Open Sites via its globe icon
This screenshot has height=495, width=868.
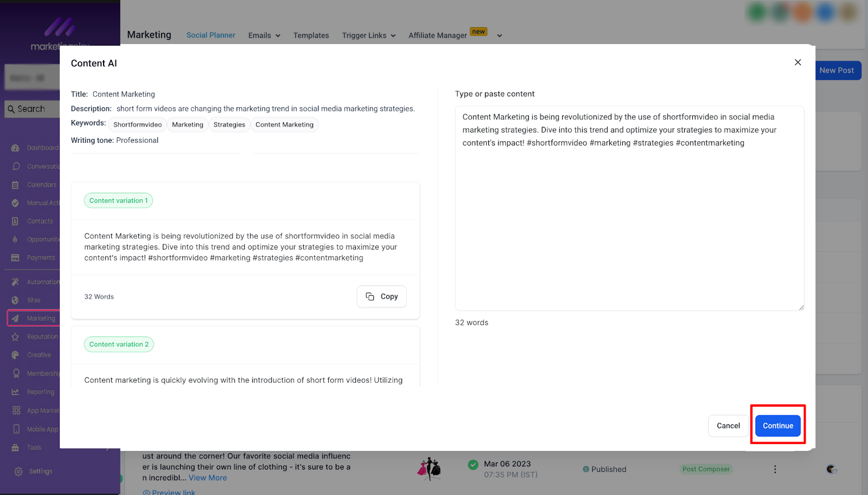point(16,300)
